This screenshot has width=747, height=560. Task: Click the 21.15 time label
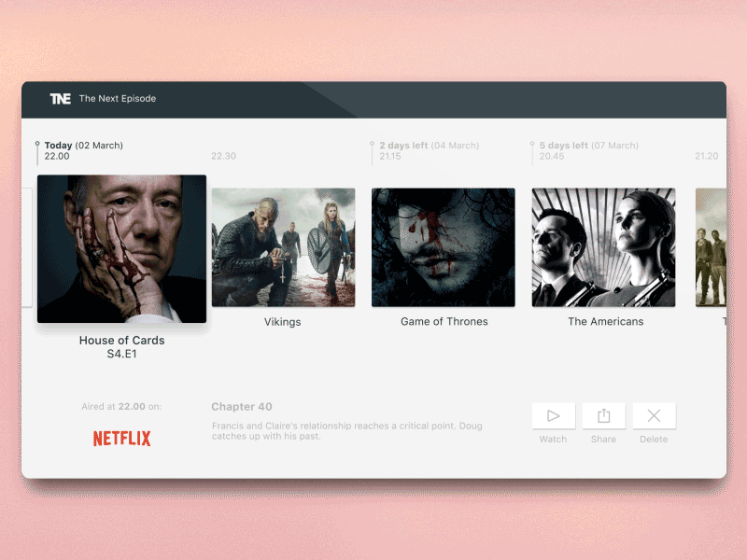click(390, 156)
